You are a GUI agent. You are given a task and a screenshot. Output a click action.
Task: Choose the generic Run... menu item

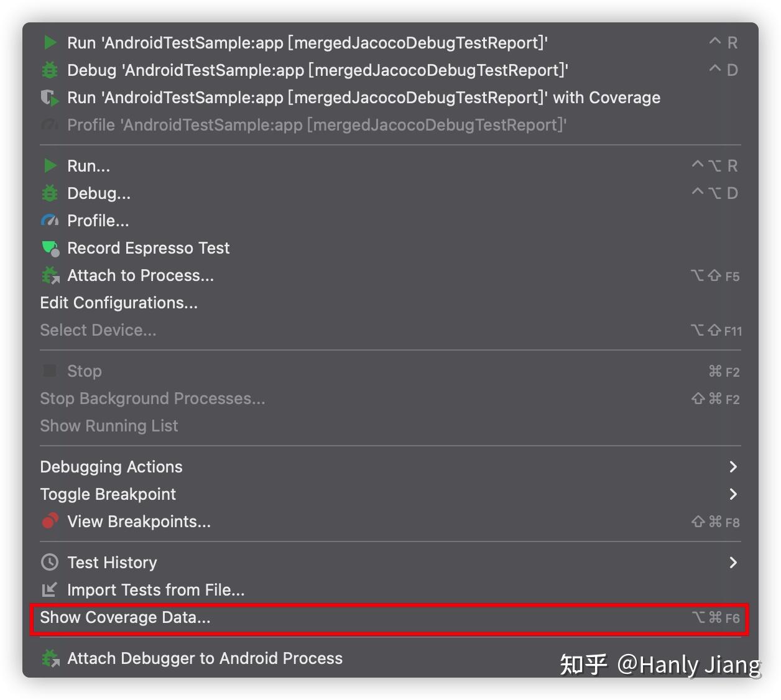coord(390,166)
